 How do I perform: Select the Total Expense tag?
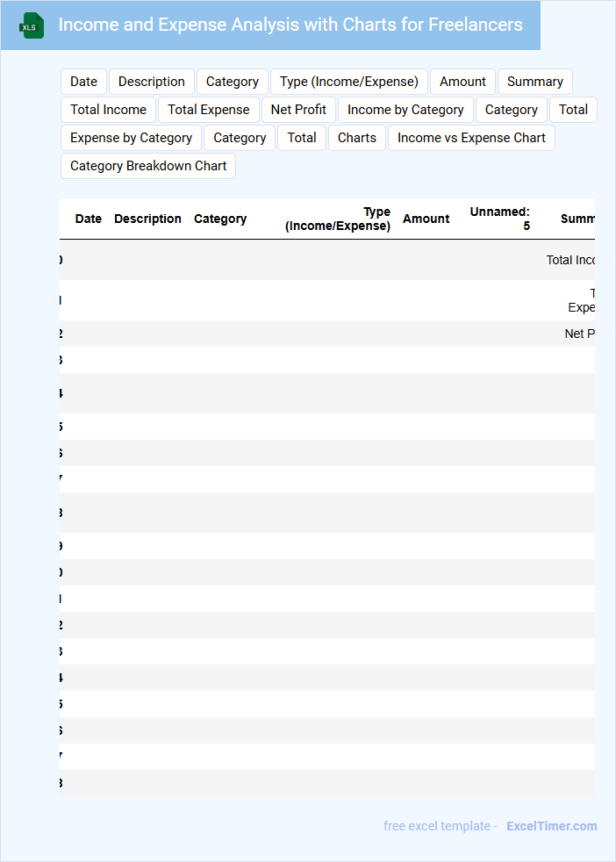[209, 110]
